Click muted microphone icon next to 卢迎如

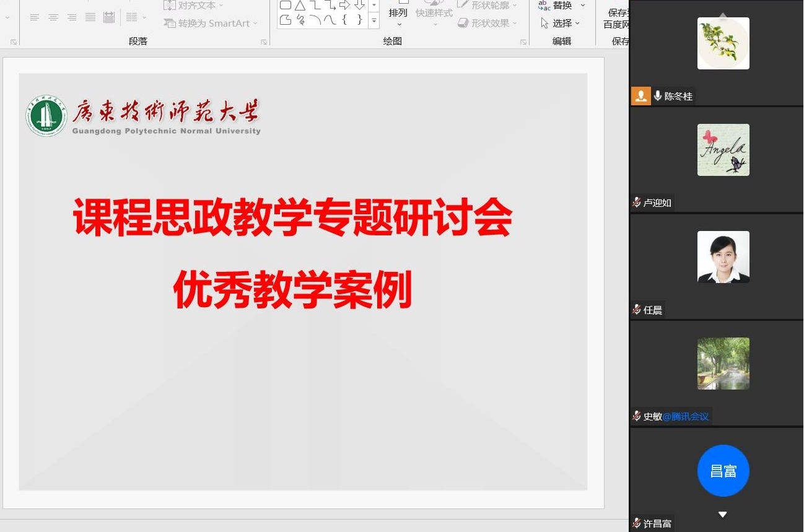click(x=636, y=203)
